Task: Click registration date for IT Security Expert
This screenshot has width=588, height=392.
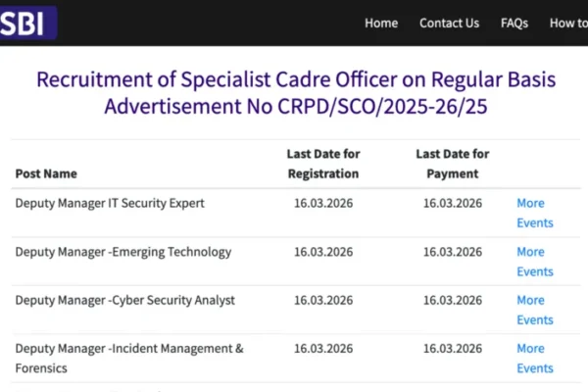Action: pyautogui.click(x=323, y=203)
